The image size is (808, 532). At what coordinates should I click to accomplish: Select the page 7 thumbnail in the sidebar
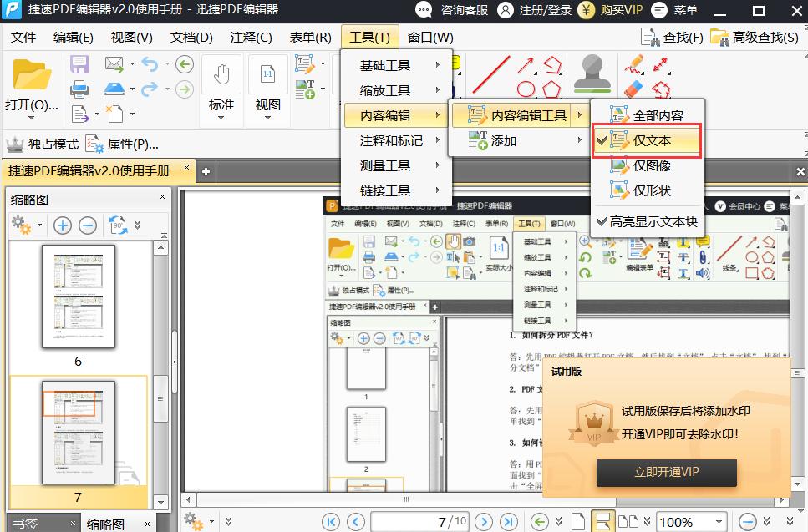tap(78, 433)
